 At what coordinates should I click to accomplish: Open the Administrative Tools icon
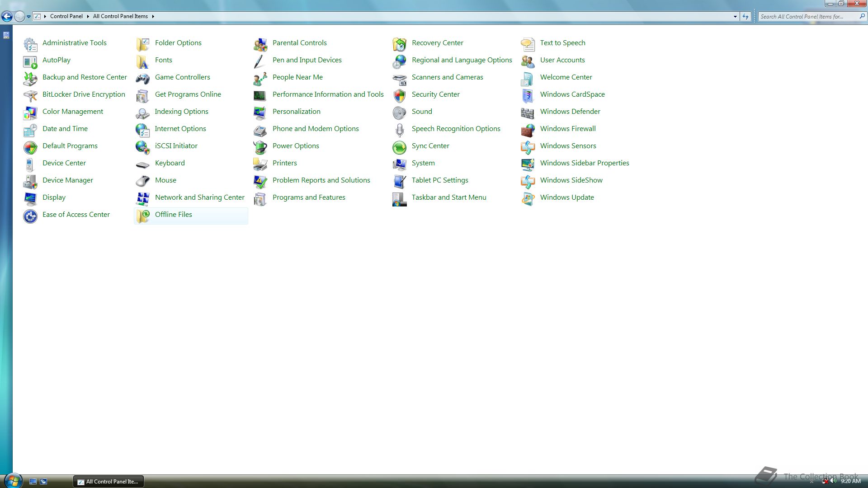pyautogui.click(x=30, y=44)
